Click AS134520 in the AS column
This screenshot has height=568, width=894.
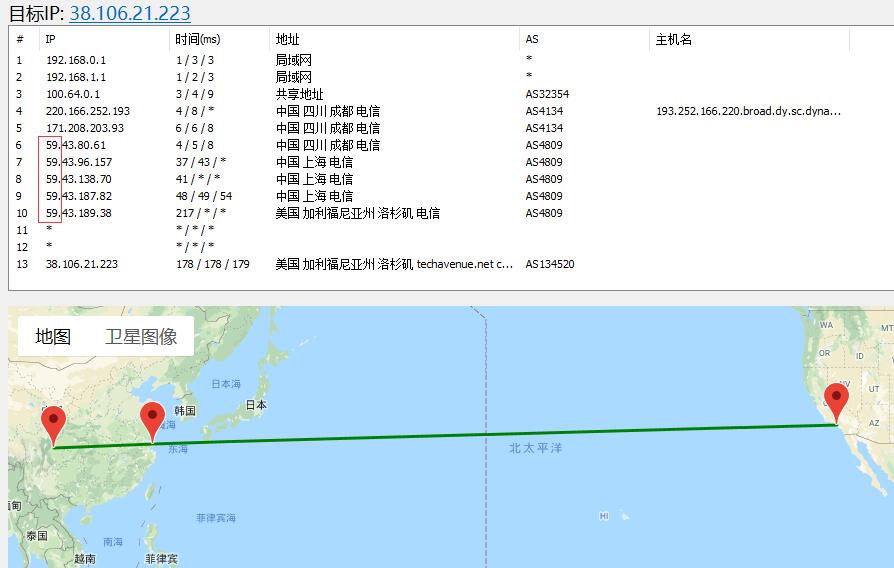coord(550,264)
